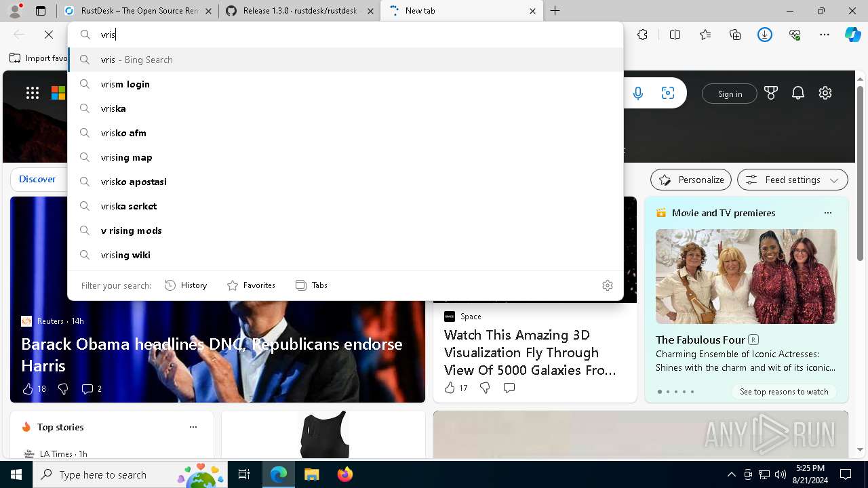Open volume control in system tray
The width and height of the screenshot is (868, 488).
point(781,474)
